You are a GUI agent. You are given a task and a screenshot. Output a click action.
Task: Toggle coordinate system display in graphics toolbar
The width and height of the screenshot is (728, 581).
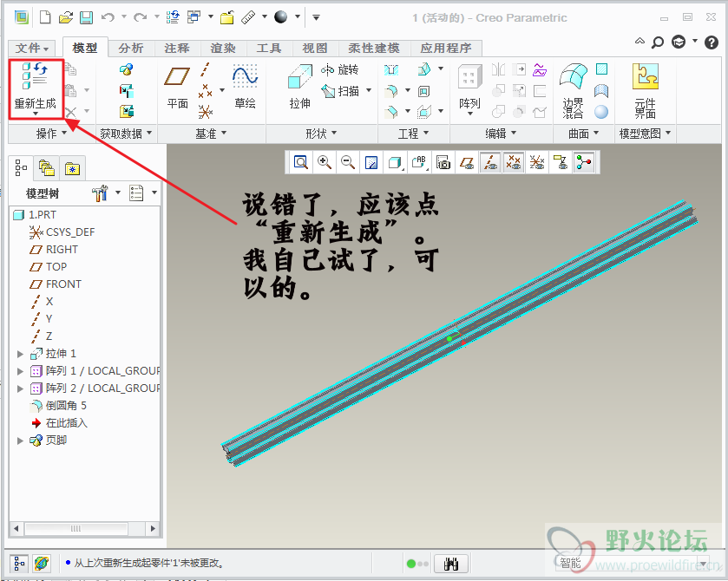click(537, 162)
